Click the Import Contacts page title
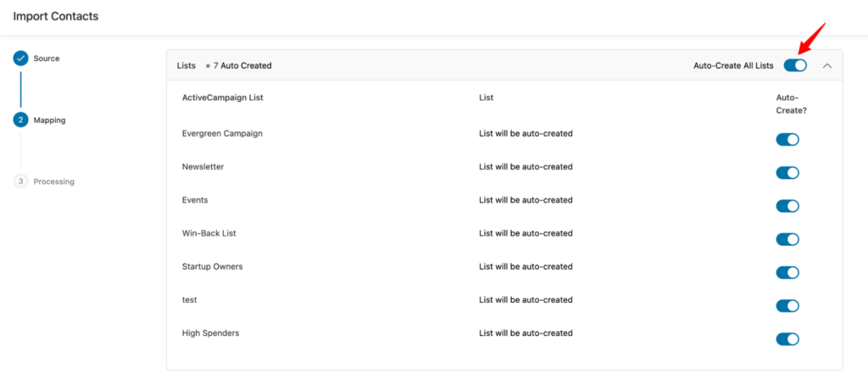This screenshot has height=385, width=868. [56, 16]
